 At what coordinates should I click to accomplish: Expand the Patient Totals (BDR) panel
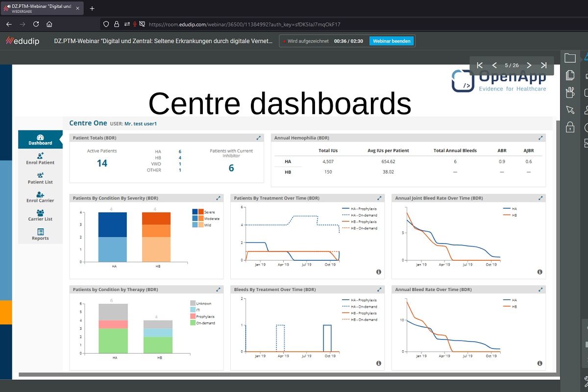tap(259, 138)
